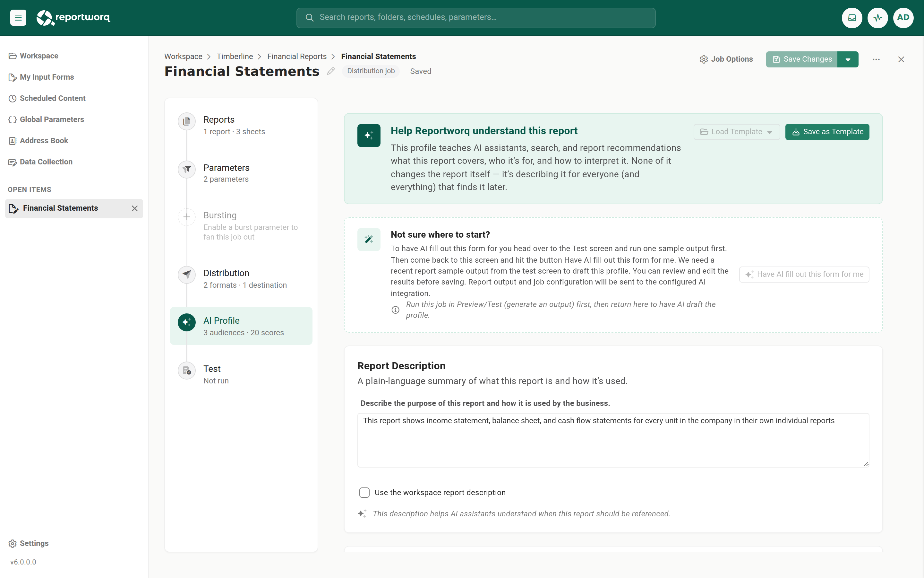Click the Reports step icon
This screenshot has height=578, width=924.
coord(187,121)
